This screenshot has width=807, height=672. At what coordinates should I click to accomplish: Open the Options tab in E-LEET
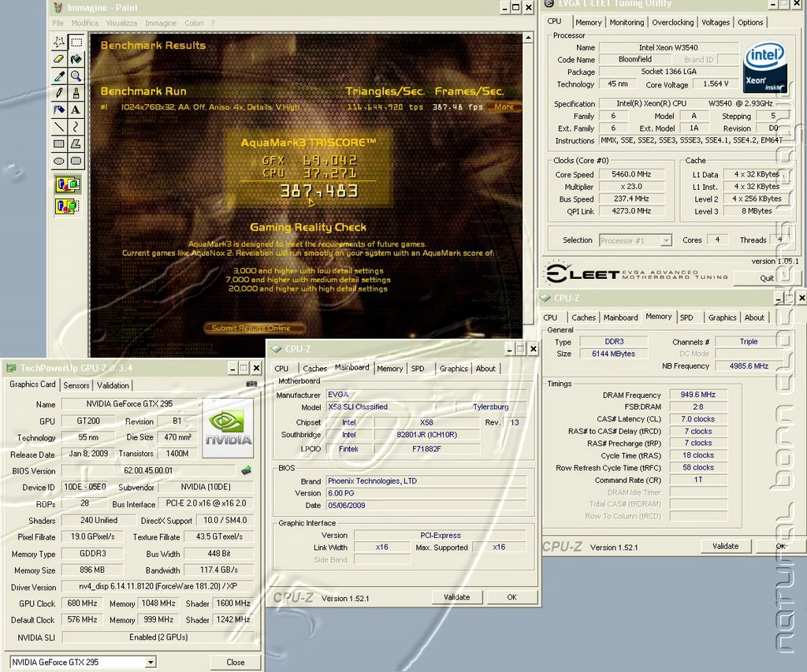tap(750, 22)
